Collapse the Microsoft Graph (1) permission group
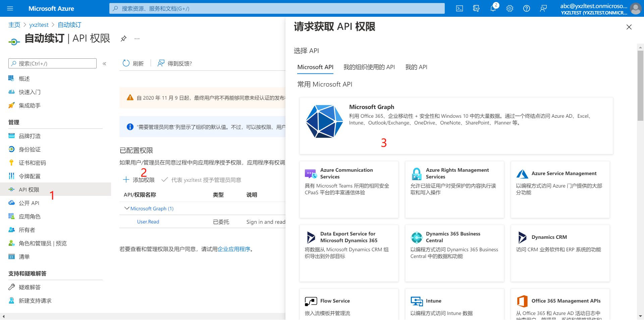The image size is (644, 320). (127, 208)
